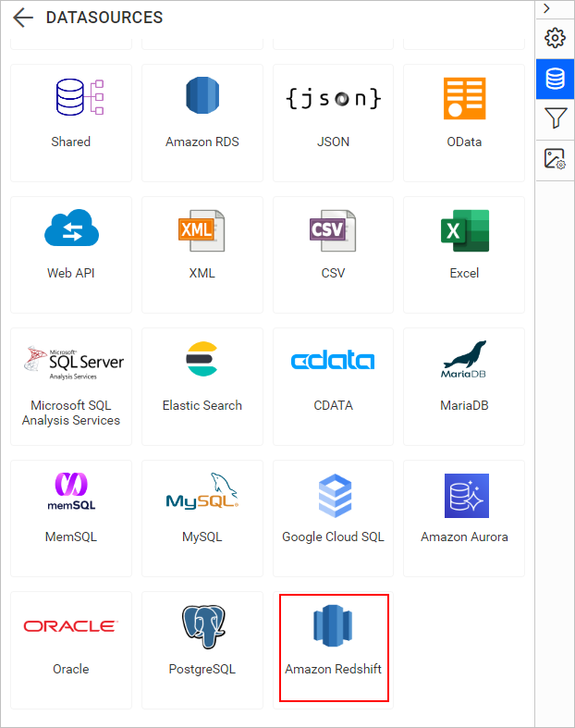
Task: Pick the Google Cloud SQL icon
Action: pos(335,496)
